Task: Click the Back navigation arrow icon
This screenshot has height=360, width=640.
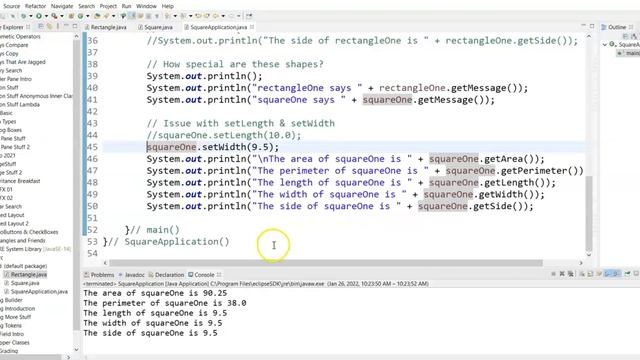Action: (x=215, y=16)
